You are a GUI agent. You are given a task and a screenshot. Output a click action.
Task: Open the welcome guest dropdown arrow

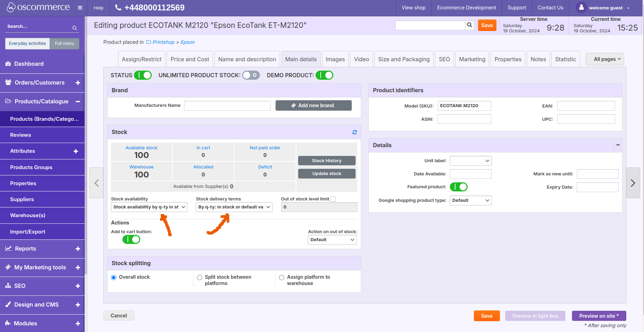pos(628,8)
